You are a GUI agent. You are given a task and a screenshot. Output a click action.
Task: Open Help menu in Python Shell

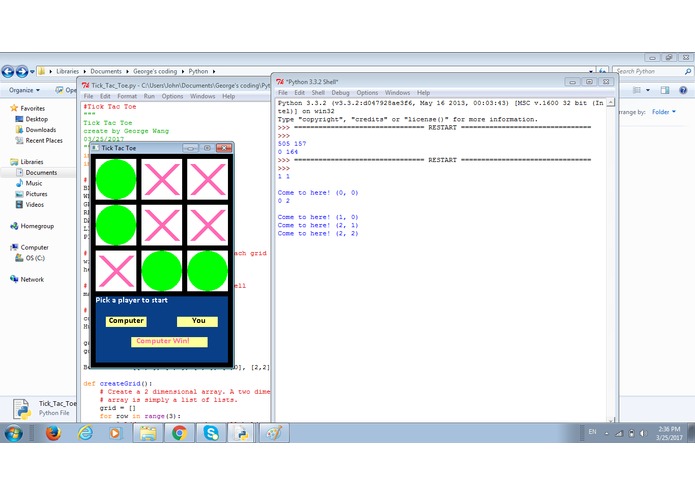click(x=423, y=93)
